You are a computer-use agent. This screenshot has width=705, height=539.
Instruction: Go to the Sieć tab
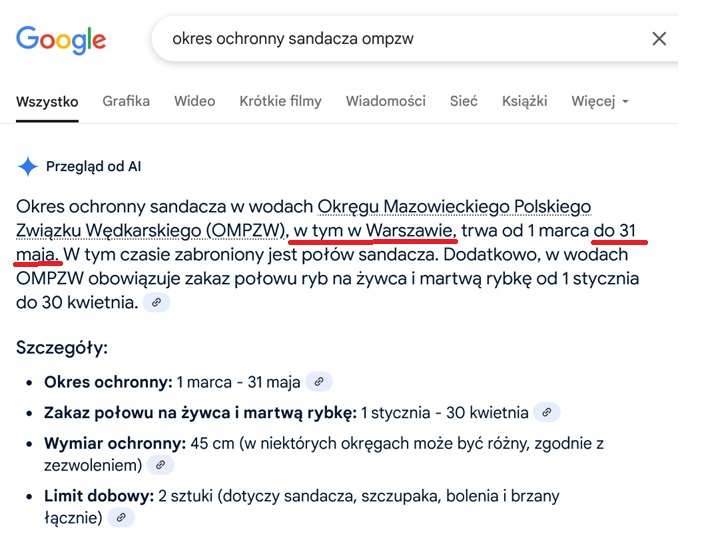click(464, 101)
